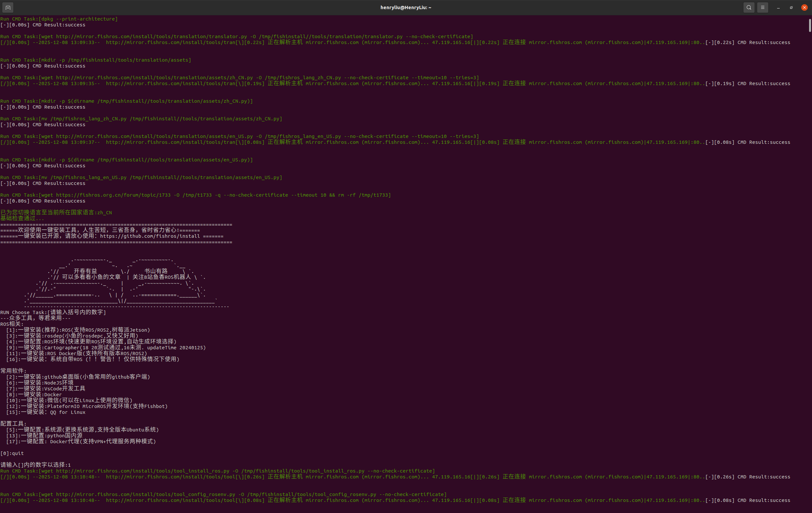The image size is (812, 513).
Task: Click the henryliu@HenryLiu window title
Action: (406, 8)
